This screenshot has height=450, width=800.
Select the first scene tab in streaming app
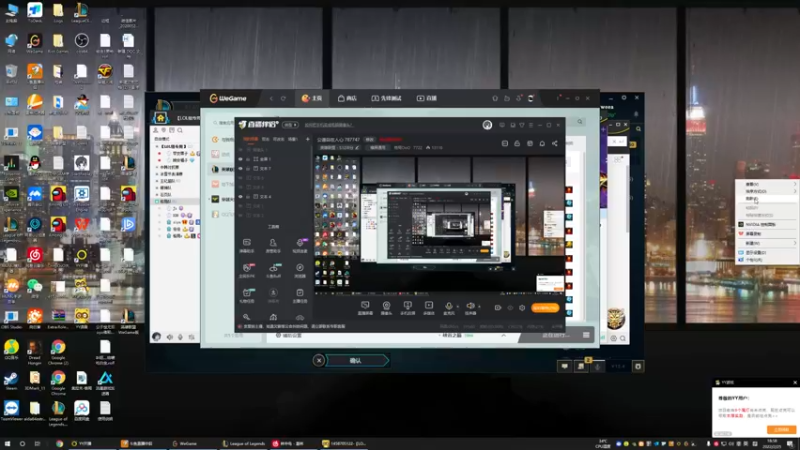(x=250, y=139)
